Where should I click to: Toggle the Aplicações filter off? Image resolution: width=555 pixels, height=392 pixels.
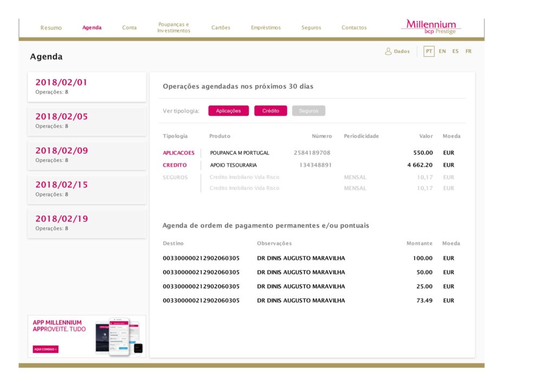tap(228, 110)
